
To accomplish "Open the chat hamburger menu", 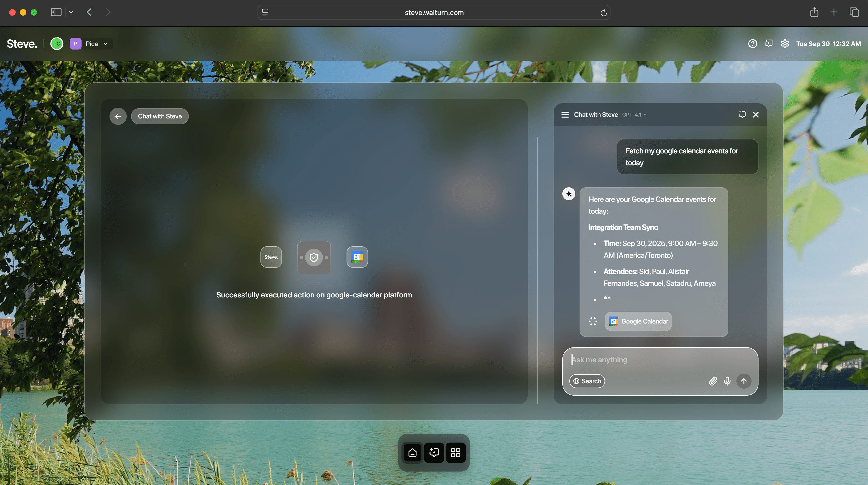I will pos(565,115).
